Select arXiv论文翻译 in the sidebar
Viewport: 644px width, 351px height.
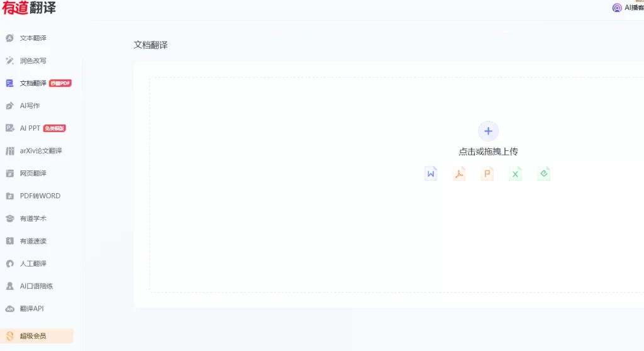[x=40, y=151]
